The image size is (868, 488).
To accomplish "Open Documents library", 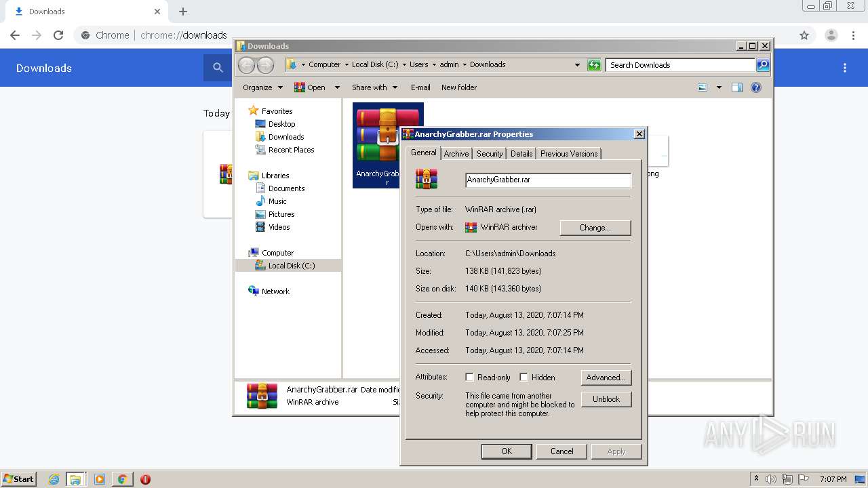I will coord(286,188).
